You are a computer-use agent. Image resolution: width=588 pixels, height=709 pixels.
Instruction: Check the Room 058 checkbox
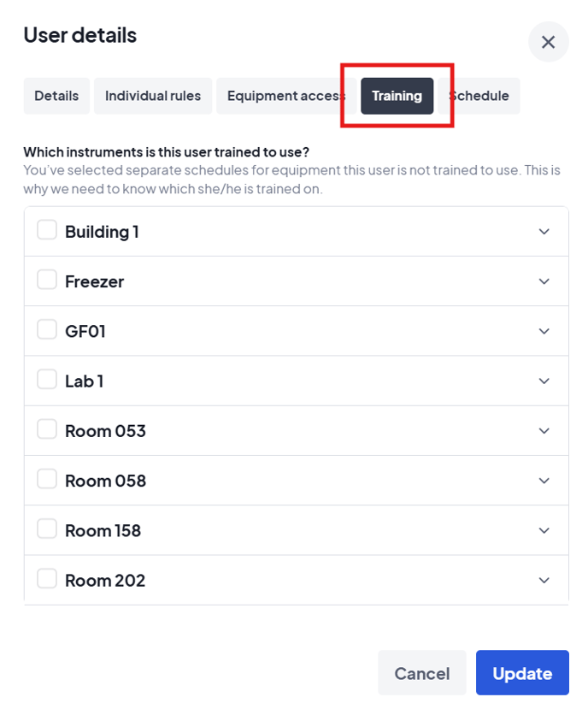pos(47,480)
